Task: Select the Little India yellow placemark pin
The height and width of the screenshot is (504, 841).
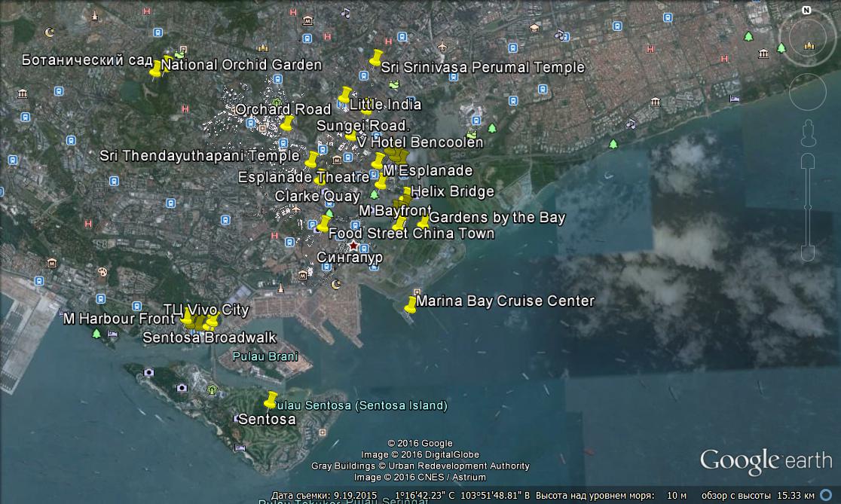Action: (345, 95)
